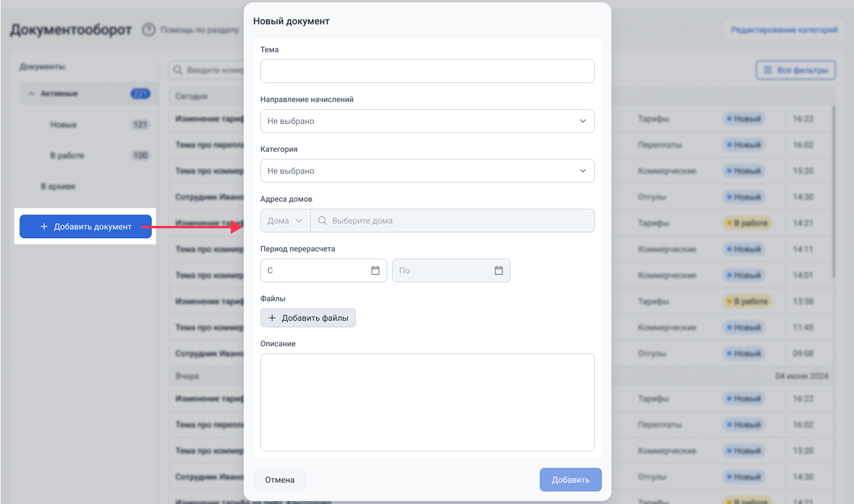The image size is (854, 504).
Task: Open the 'Дома' address type selector
Action: 285,221
